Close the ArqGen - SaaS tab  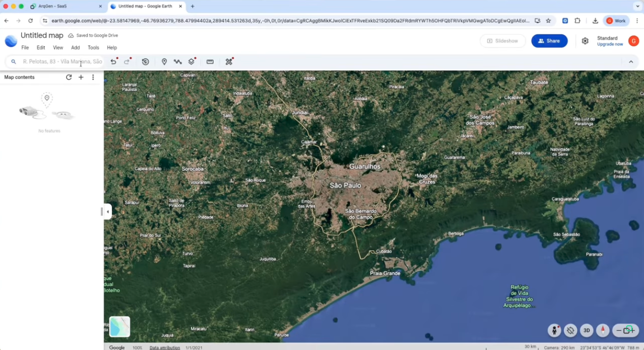pos(100,6)
